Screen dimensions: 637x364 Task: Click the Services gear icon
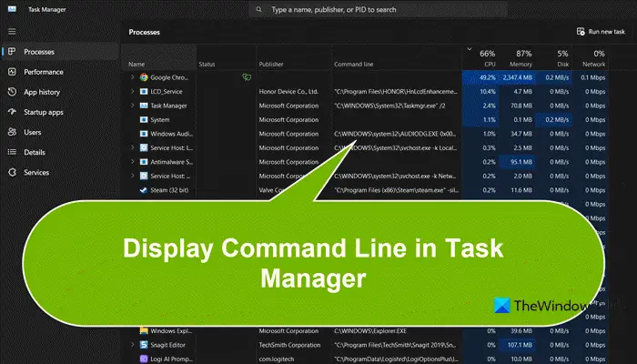(12, 172)
